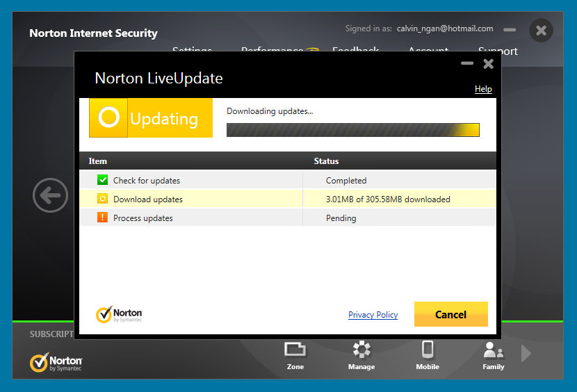Viewport: 577px width, 392px height.
Task: Open the Account menu in main window
Action: (428, 49)
